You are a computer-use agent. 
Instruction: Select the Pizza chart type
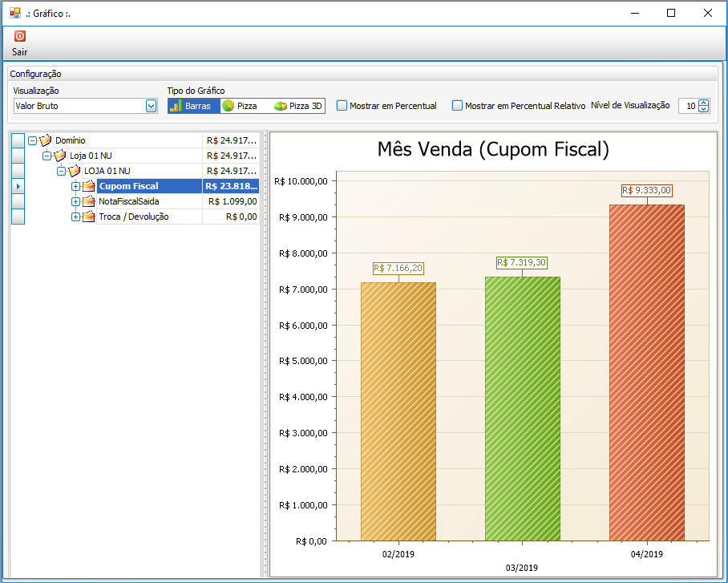(245, 106)
